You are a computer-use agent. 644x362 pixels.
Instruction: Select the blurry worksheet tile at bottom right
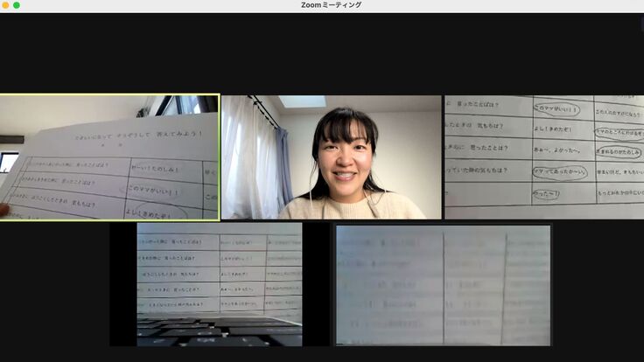pos(444,284)
